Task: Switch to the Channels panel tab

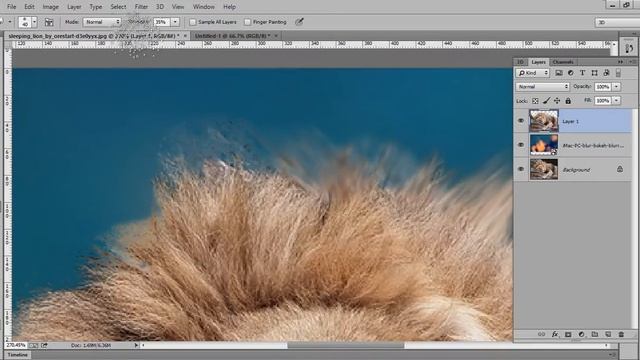Action: coord(563,62)
